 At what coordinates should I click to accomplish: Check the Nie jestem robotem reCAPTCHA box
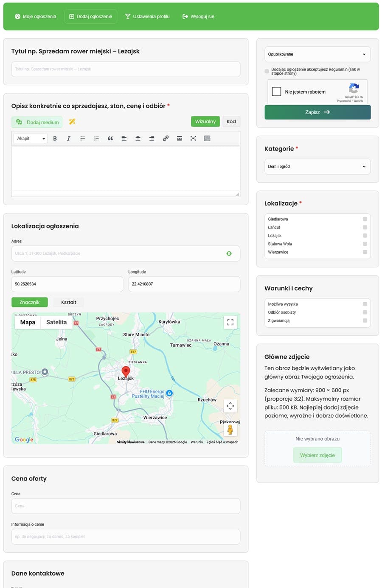tap(276, 92)
